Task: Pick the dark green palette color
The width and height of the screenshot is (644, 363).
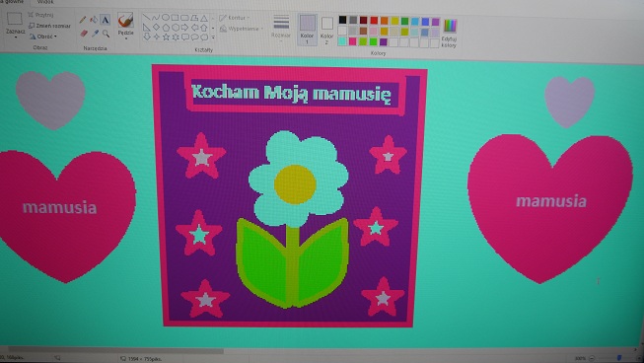Action: (404, 21)
